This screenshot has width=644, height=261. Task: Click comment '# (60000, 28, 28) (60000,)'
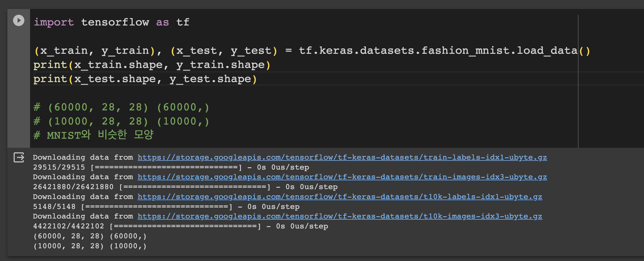click(122, 107)
